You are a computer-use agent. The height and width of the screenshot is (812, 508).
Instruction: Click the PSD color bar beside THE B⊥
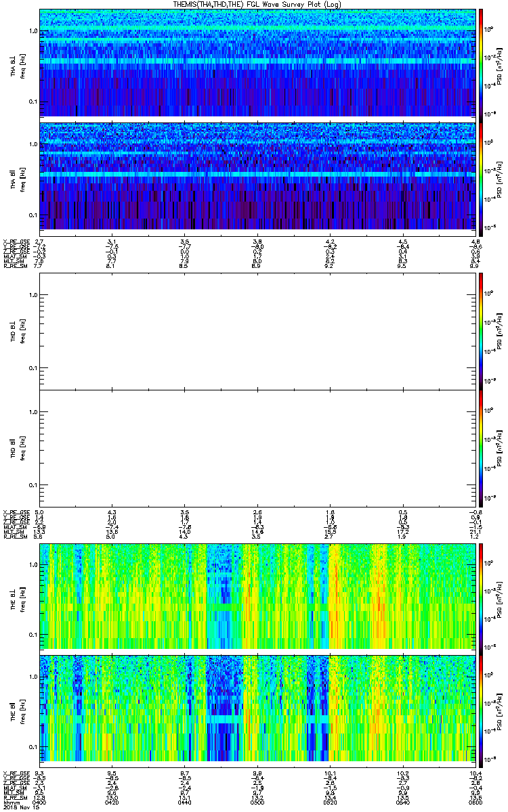point(481,596)
